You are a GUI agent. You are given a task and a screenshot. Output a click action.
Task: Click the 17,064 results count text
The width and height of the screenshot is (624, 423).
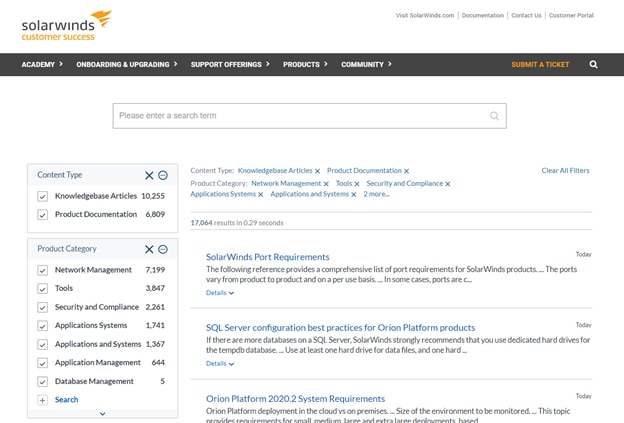coord(237,223)
